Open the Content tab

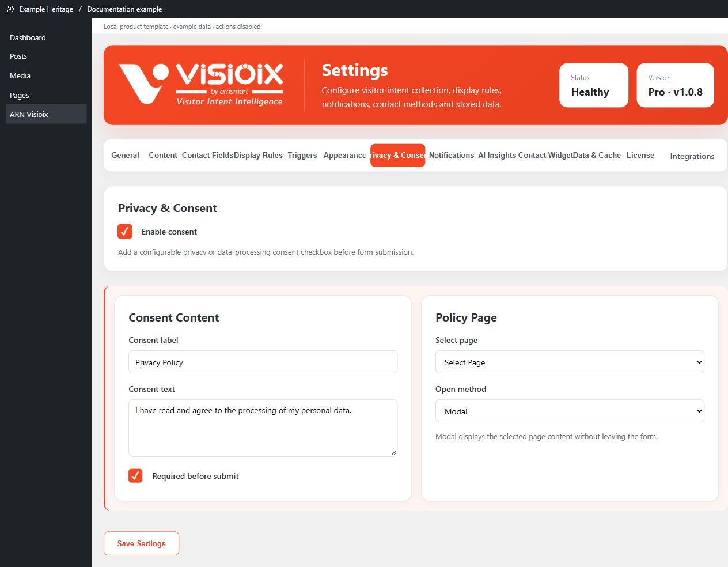pos(163,156)
